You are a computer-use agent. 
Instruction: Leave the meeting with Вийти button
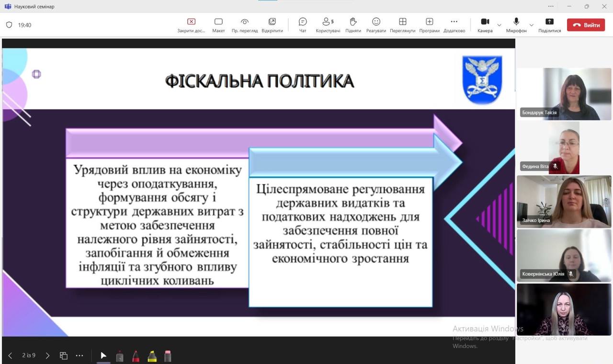point(586,25)
